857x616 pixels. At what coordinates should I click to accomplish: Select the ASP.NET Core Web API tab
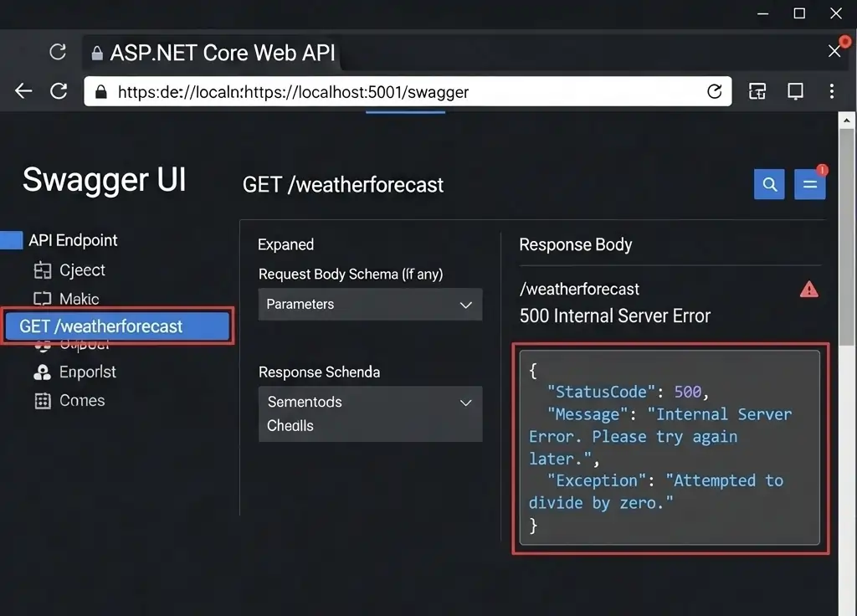pos(210,53)
